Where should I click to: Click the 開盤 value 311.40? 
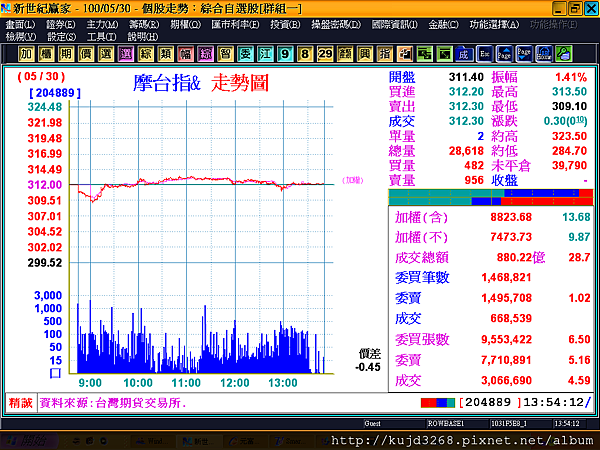point(466,77)
